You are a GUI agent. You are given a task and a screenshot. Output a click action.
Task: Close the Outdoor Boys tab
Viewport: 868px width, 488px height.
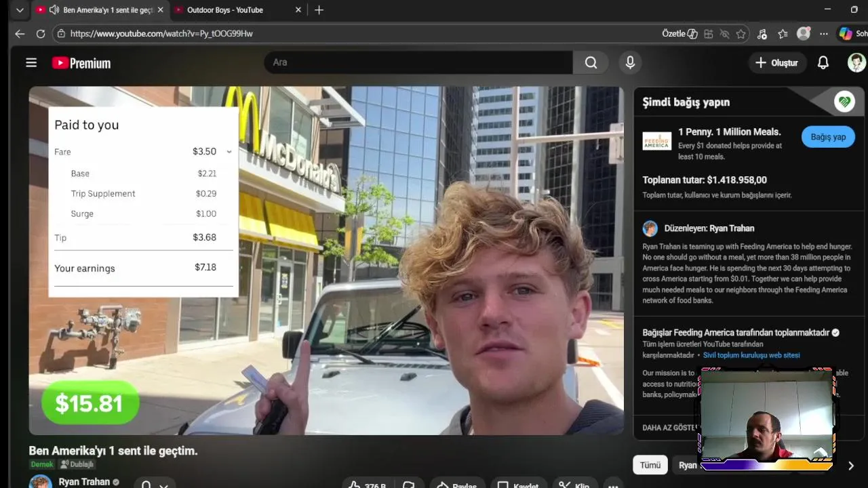click(298, 10)
